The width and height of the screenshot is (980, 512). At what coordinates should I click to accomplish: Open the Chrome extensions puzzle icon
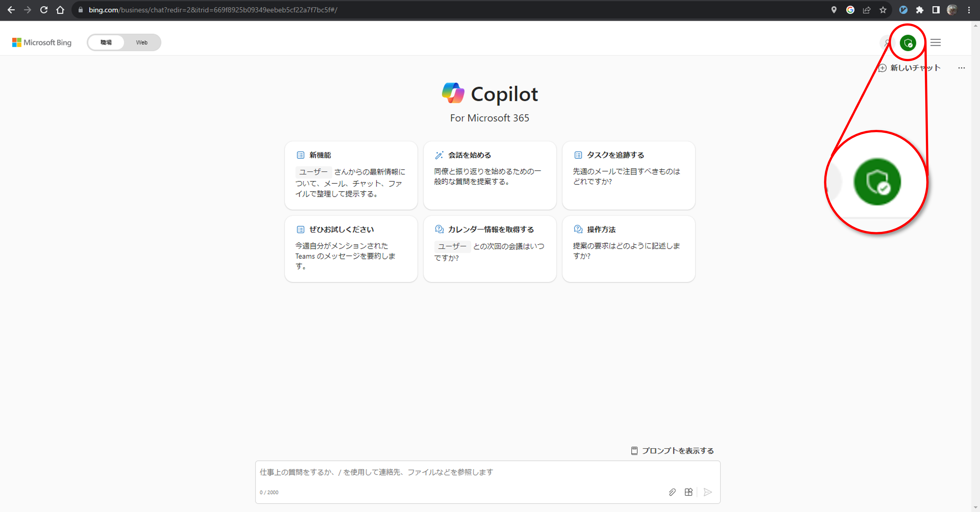pos(919,10)
